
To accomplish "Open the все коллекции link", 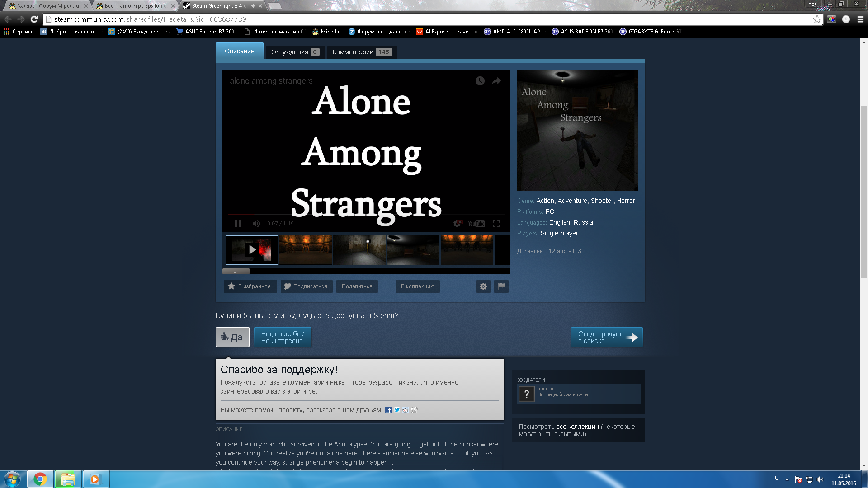I will (x=578, y=427).
